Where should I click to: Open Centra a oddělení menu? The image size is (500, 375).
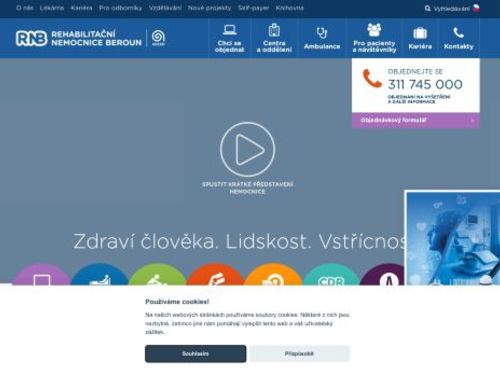pos(274,38)
